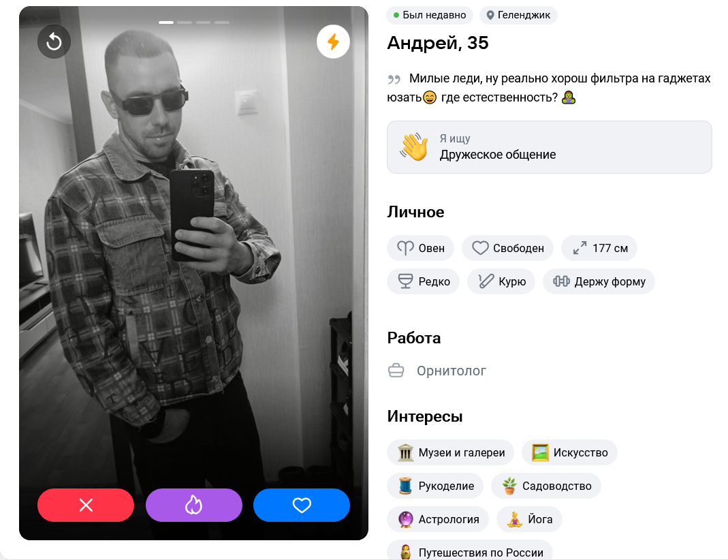Open the second photo indicator segment
This screenshot has height=560, width=728.
[x=185, y=22]
